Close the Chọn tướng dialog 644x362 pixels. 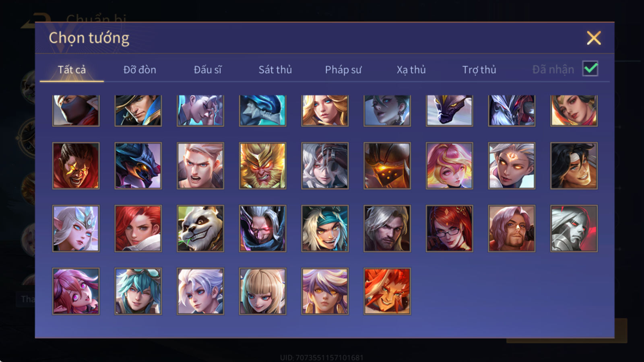[594, 38]
